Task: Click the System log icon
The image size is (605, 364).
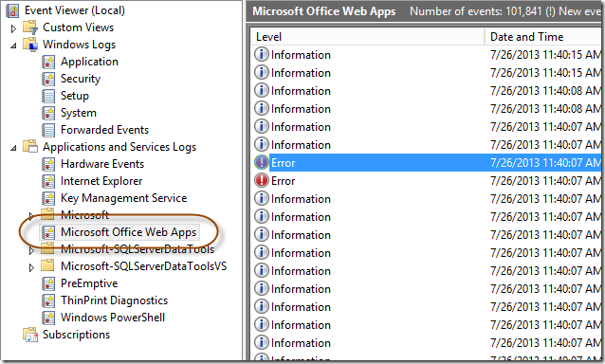Action: [x=48, y=113]
